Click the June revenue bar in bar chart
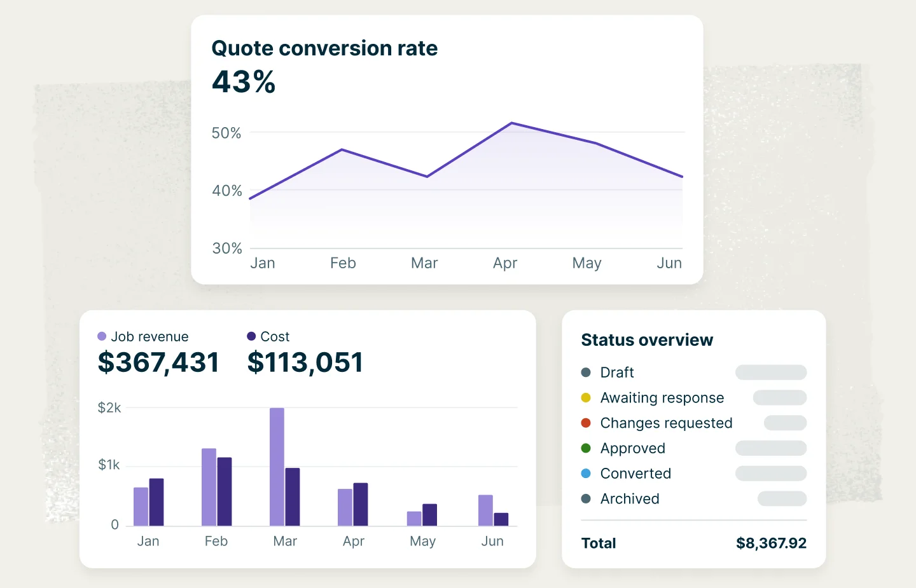916x588 pixels. click(x=485, y=510)
